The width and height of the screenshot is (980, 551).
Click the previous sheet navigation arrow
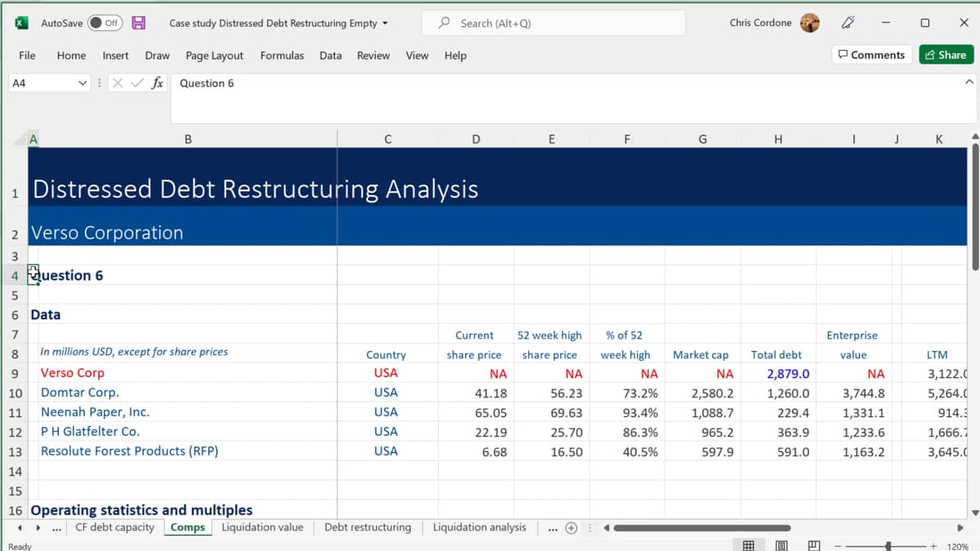click(x=20, y=528)
